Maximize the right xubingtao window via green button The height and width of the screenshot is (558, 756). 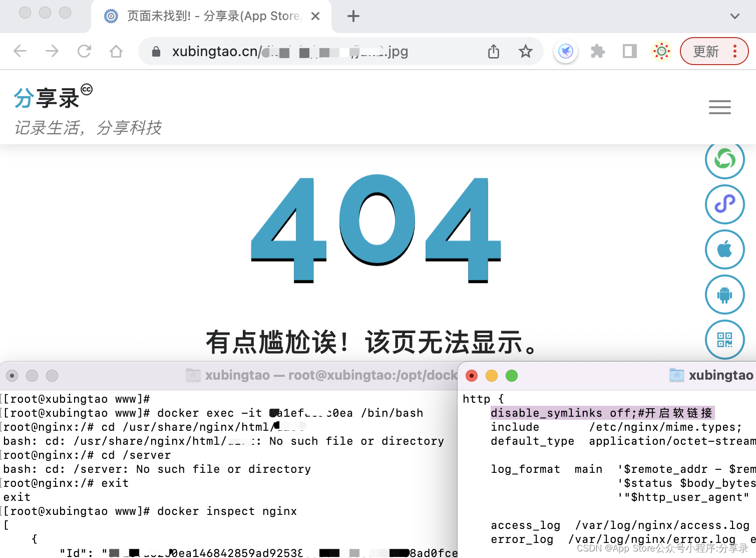tap(512, 376)
